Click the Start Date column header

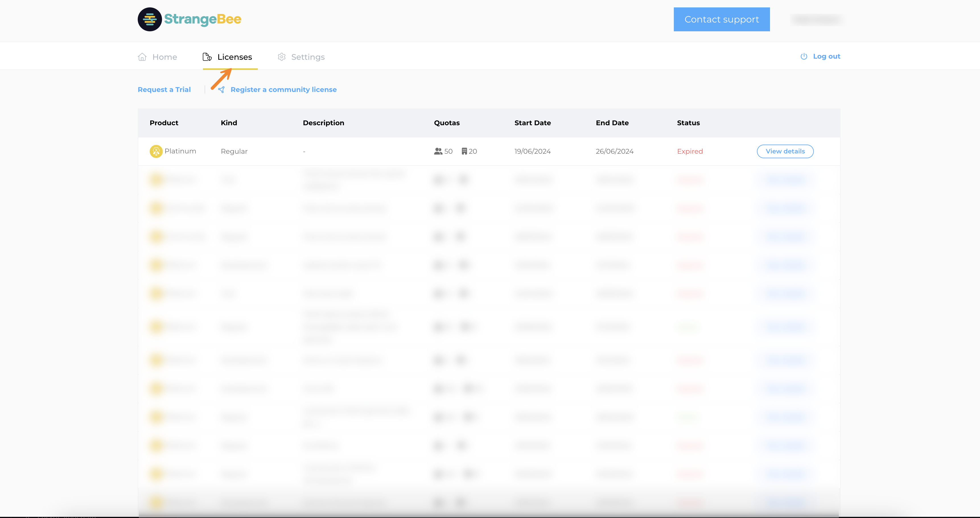533,123
